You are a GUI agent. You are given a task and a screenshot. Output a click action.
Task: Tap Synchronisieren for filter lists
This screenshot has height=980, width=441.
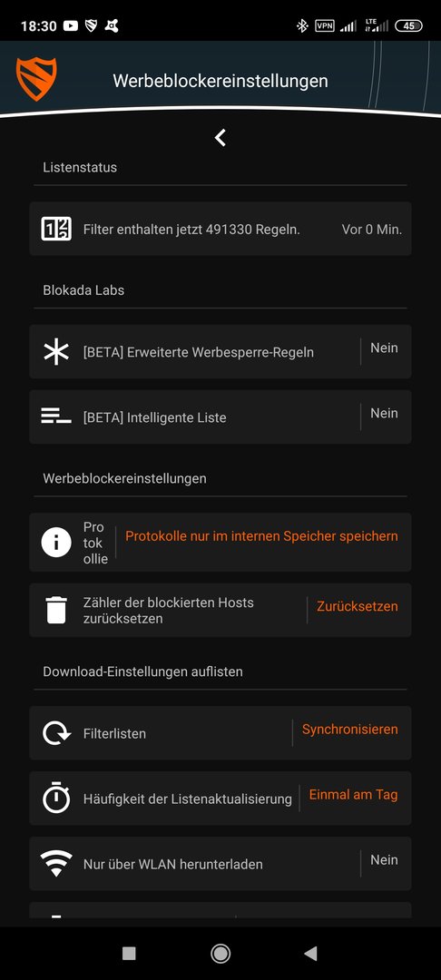(349, 730)
